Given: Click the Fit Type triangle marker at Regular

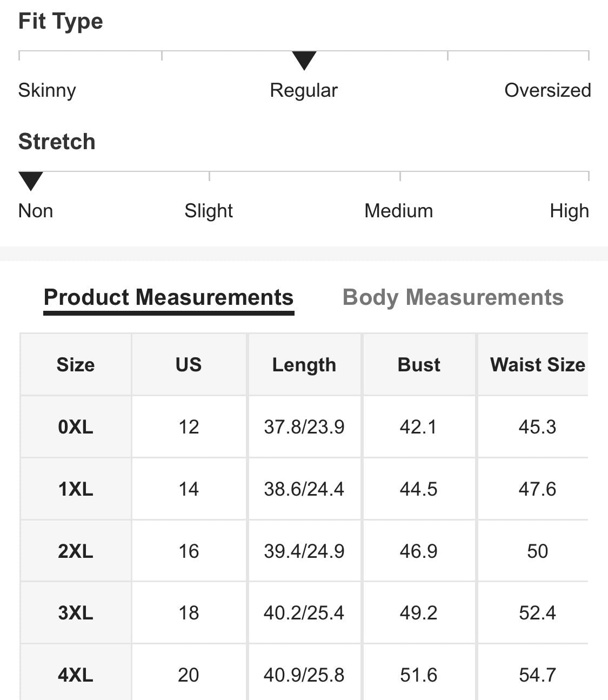Looking at the screenshot, I should coord(304,61).
